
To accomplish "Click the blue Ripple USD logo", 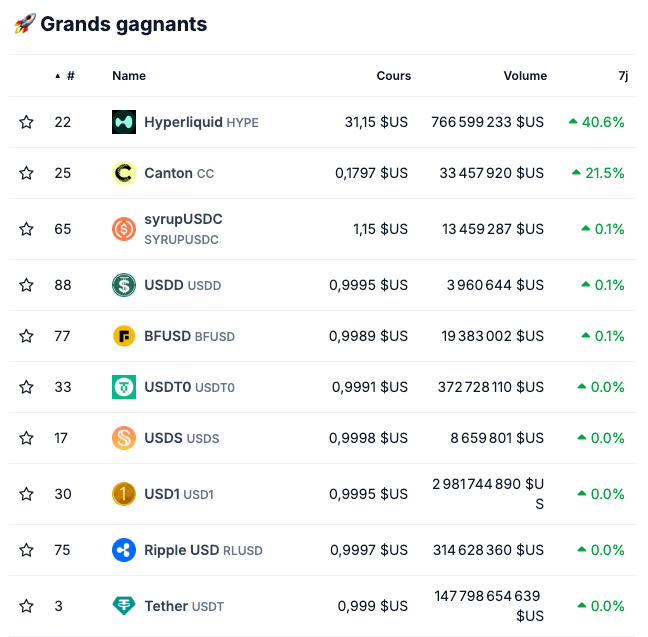I will click(123, 550).
